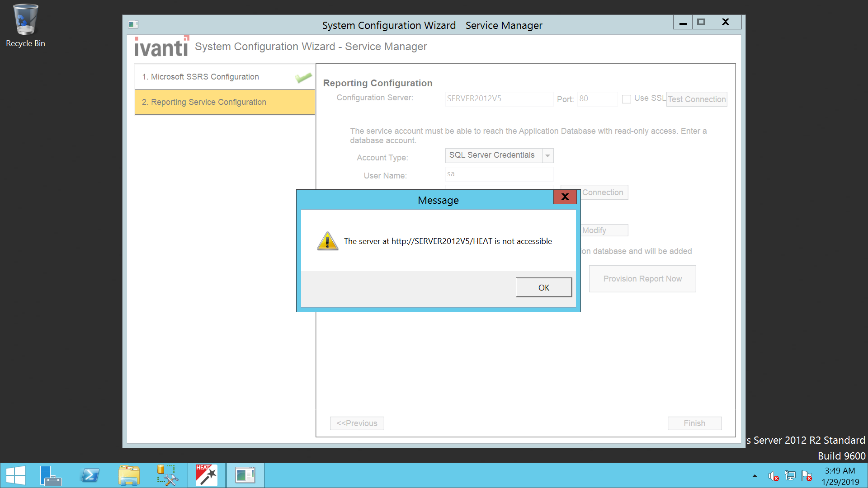Open the network status tray icon
The height and width of the screenshot is (488, 868).
coord(790,476)
